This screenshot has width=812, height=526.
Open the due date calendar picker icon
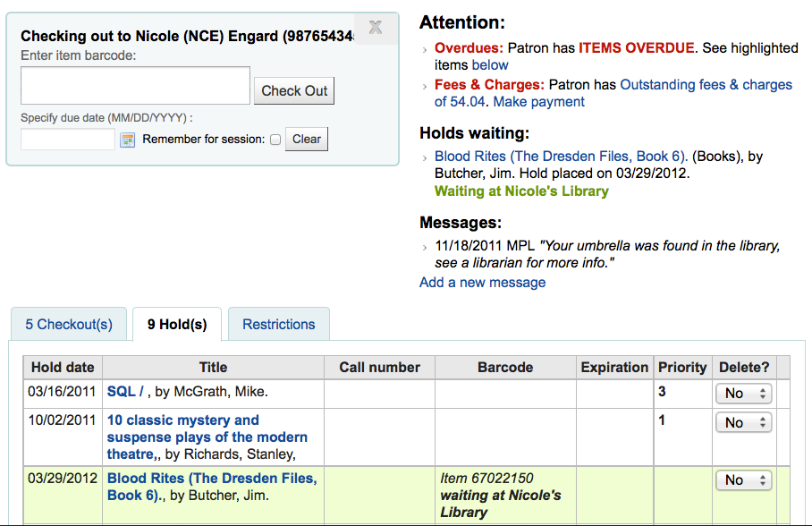(x=128, y=140)
